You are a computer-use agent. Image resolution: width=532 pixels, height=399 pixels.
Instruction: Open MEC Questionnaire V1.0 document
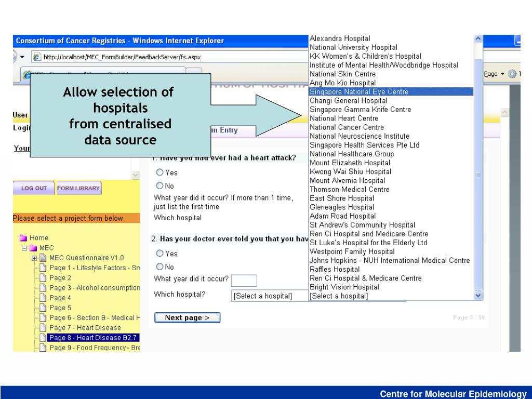tap(87, 258)
